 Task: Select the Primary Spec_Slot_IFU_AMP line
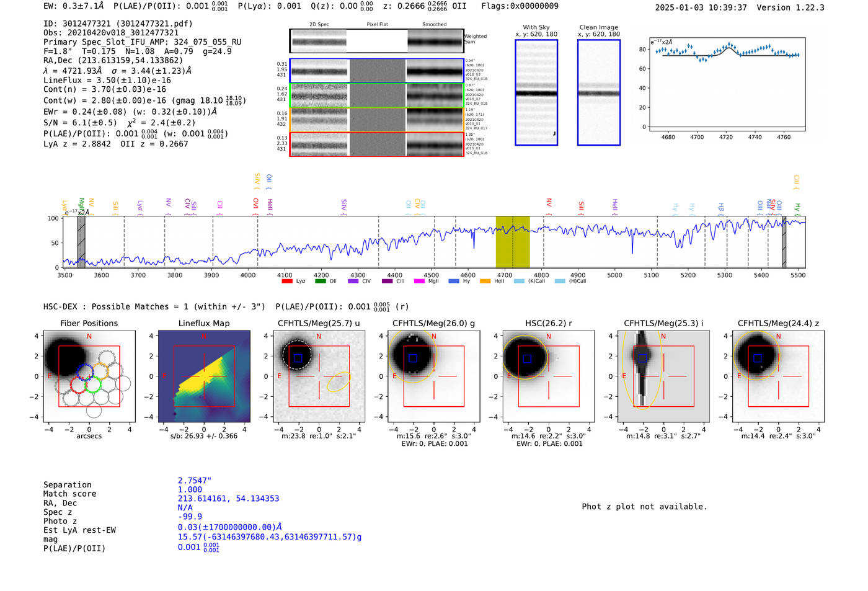coord(143,42)
